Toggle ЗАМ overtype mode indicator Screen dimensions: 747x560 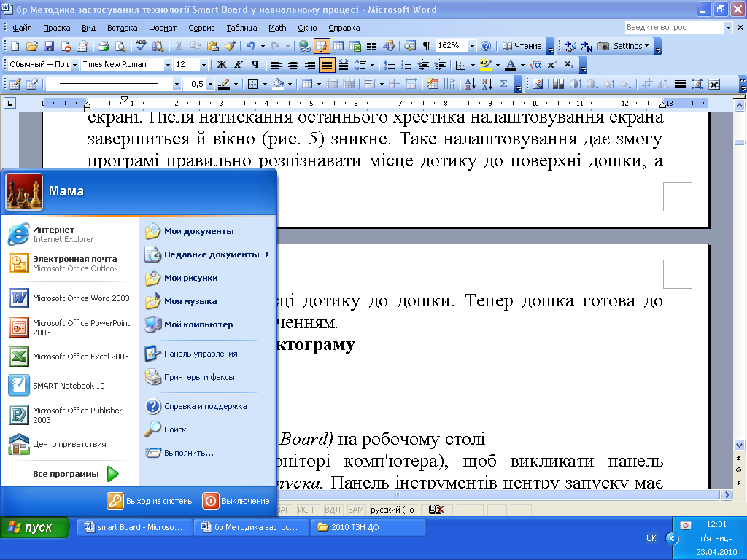pyautogui.click(x=356, y=510)
